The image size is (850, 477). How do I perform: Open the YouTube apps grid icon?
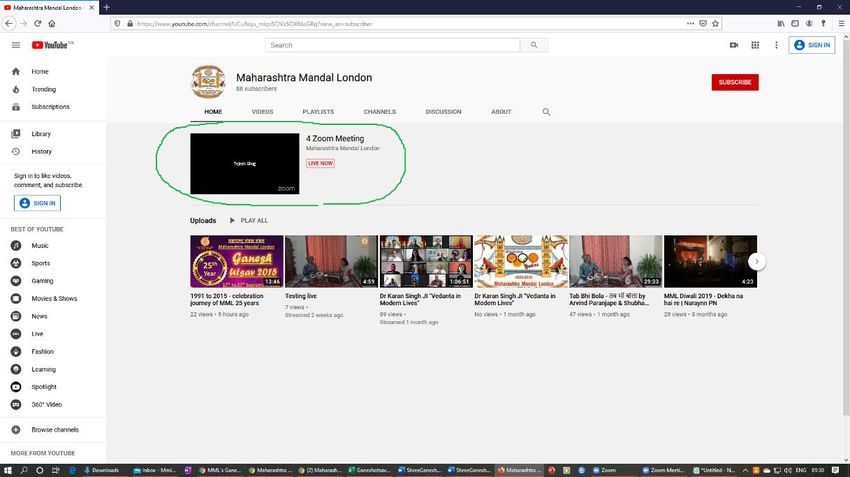click(755, 45)
